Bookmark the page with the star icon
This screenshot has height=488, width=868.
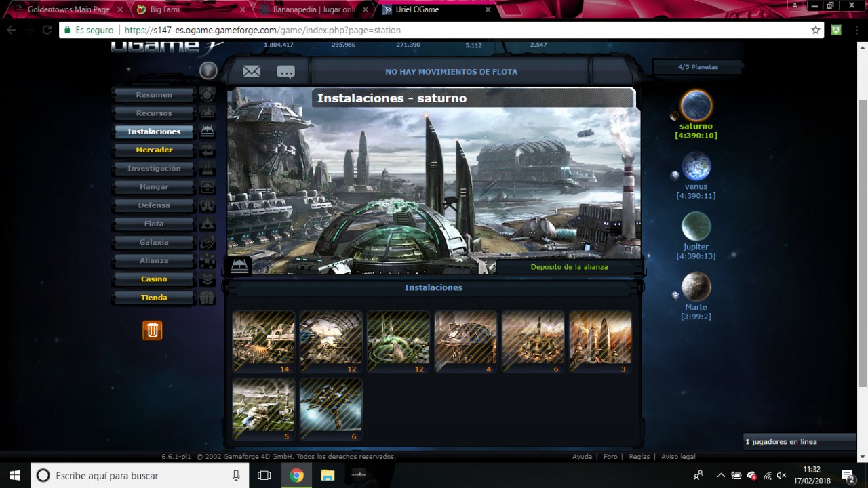click(816, 30)
